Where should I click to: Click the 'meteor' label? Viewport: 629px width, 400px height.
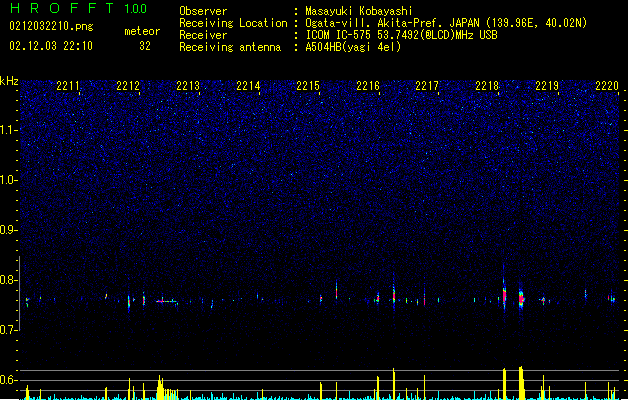(142, 31)
